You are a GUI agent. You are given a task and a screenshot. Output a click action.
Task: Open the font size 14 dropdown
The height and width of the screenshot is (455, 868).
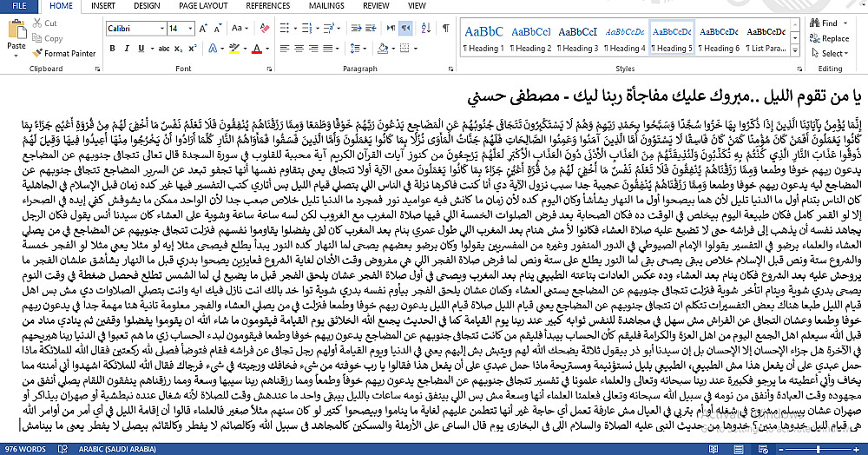click(190, 29)
